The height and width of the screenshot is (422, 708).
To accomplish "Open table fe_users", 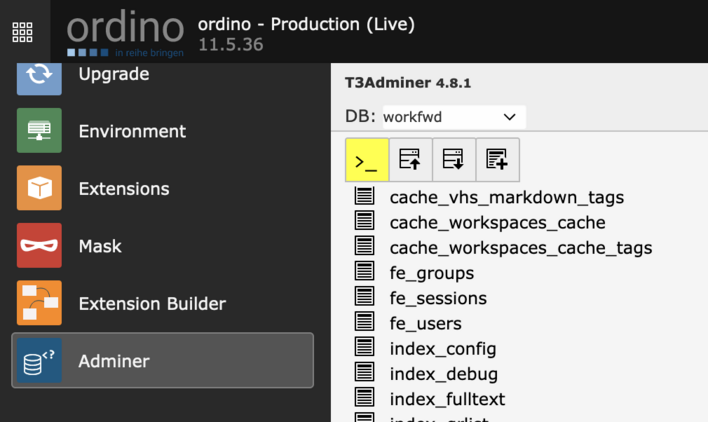I will [x=425, y=324].
